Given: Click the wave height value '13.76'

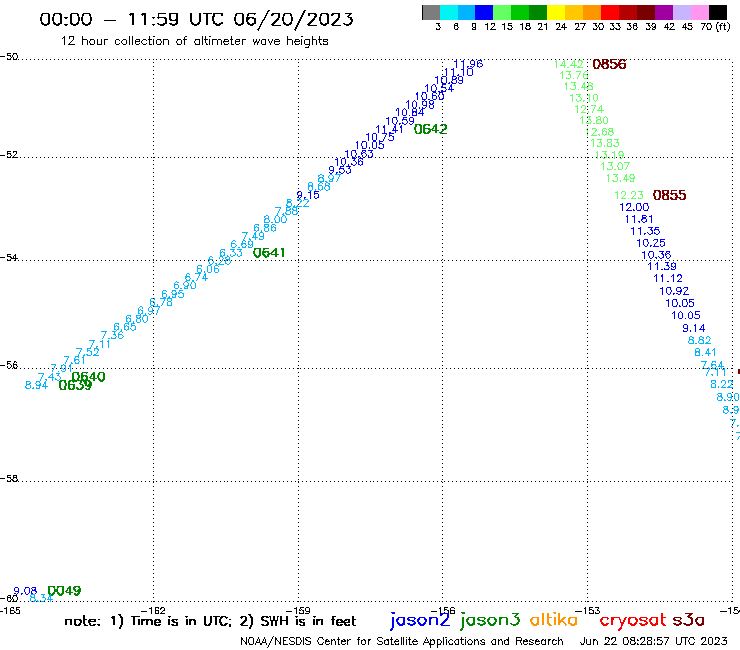Looking at the screenshot, I should (574, 75).
